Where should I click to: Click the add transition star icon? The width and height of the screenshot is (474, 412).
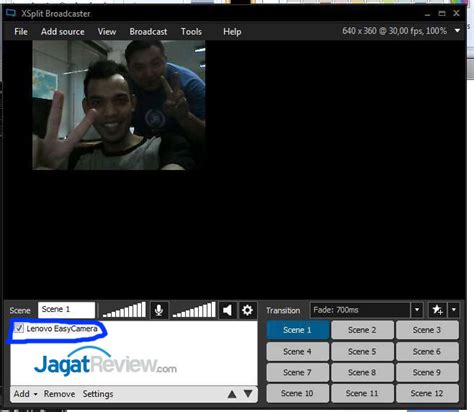click(x=437, y=310)
